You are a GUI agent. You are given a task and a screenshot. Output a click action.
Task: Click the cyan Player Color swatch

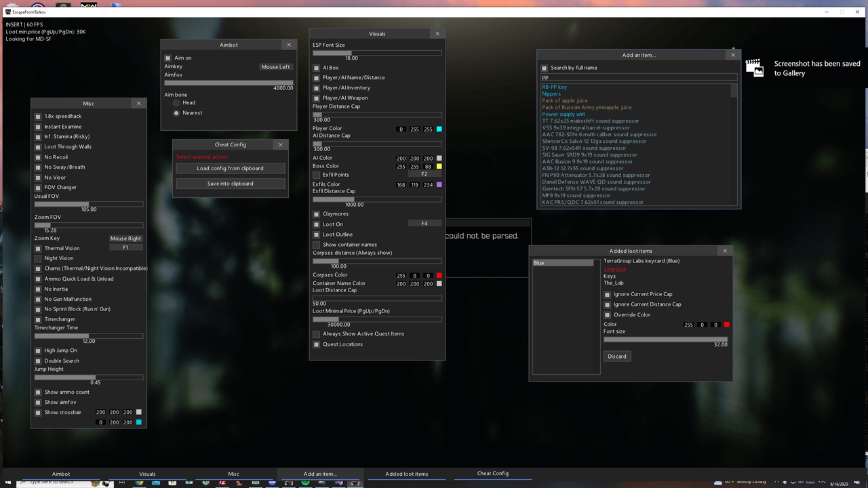click(439, 129)
